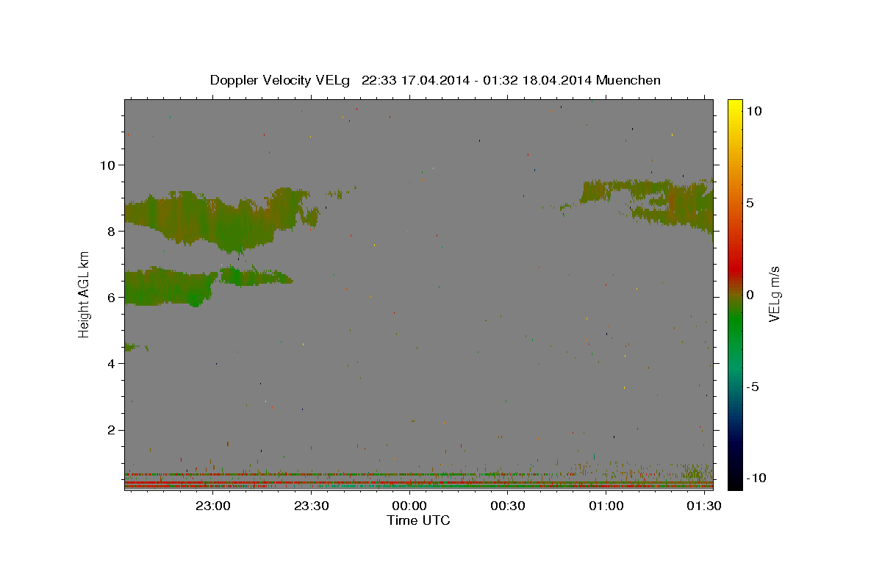Click the height tick label "10"
Screen dimensions: 882x588
107,165
